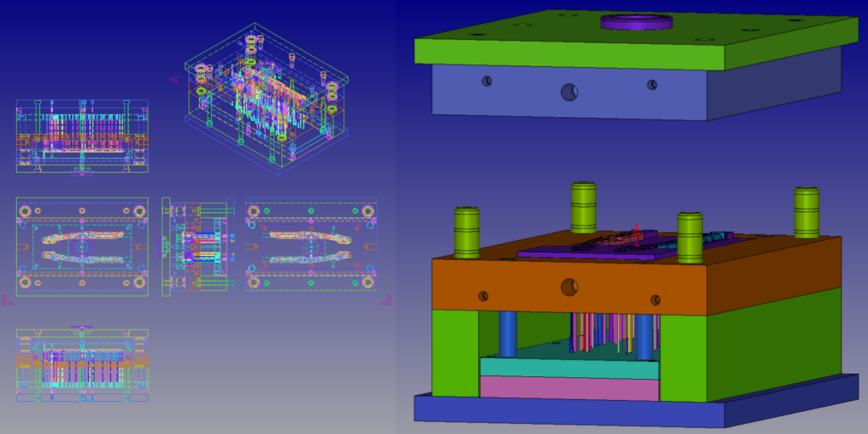This screenshot has height=434, width=868.
Task: Click the large center hole in orange plate
Action: (x=570, y=287)
